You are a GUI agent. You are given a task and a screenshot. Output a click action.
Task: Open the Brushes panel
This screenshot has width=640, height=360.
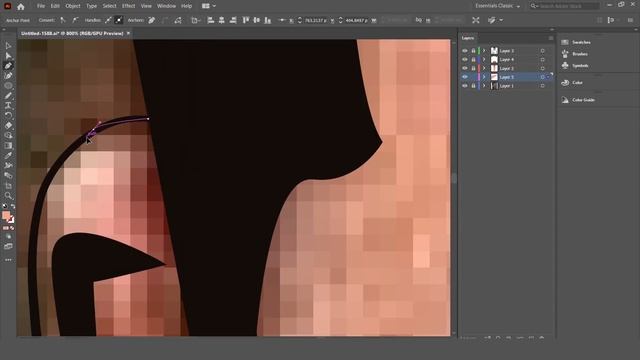point(575,54)
